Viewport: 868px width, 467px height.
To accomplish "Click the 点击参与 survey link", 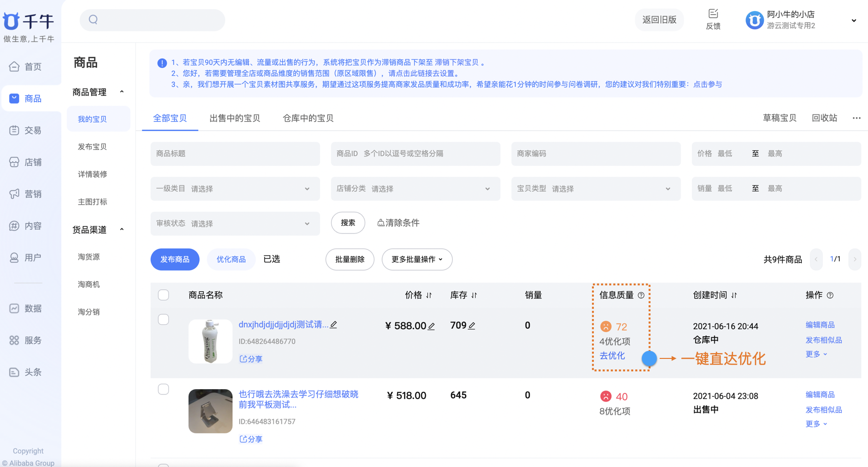I will (708, 84).
